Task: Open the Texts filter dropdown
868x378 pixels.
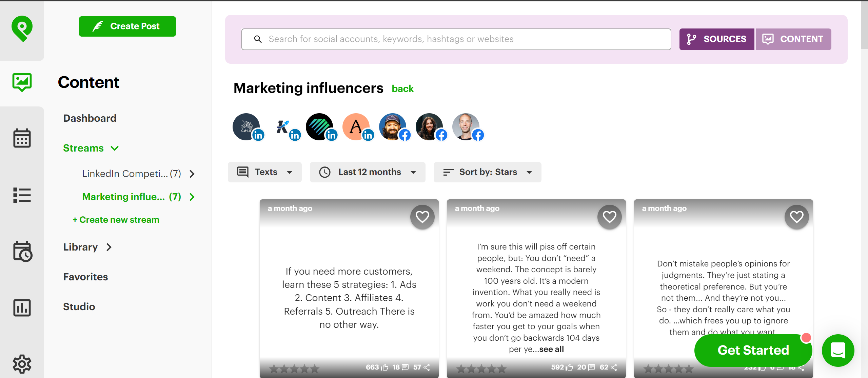Action: coord(264,172)
